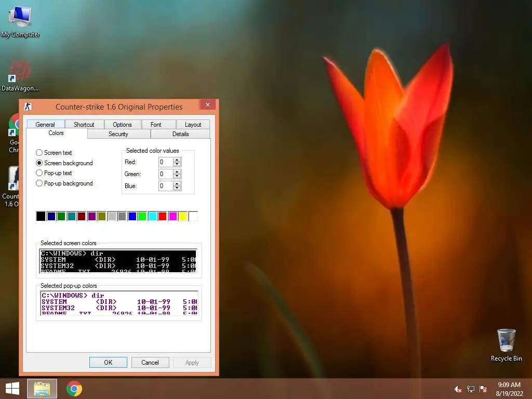This screenshot has height=399, width=532.
Task: Click the Selected pop-up colors preview
Action: coord(119,303)
